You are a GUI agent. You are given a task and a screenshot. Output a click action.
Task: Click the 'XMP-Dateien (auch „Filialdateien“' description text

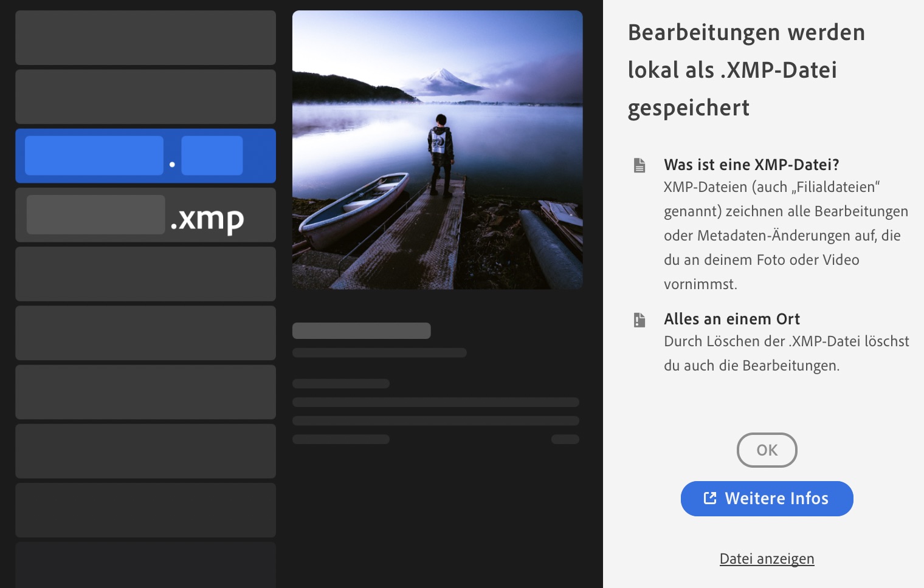(786, 236)
